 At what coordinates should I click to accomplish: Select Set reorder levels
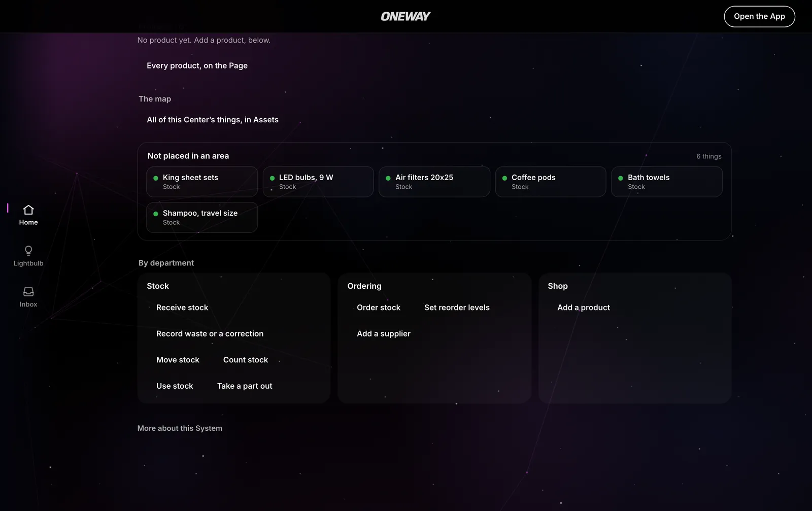pyautogui.click(x=457, y=308)
